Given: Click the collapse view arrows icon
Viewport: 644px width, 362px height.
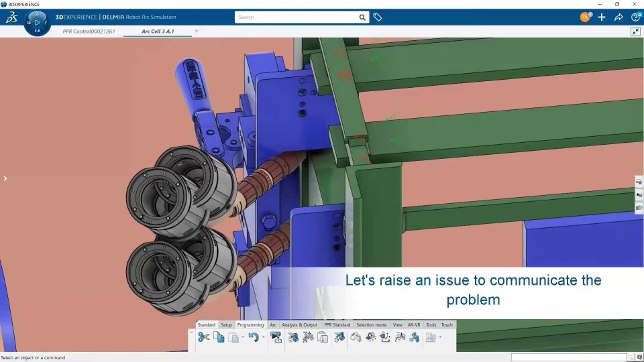Looking at the screenshot, I should point(635,32).
